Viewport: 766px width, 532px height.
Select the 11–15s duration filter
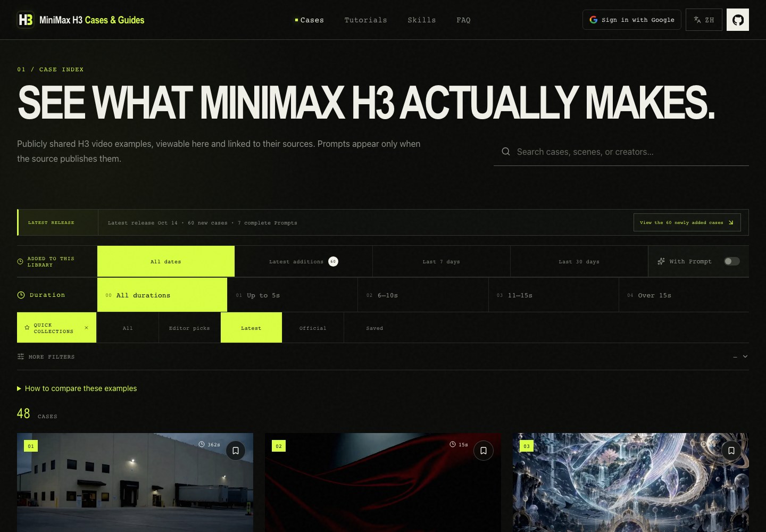[554, 295]
